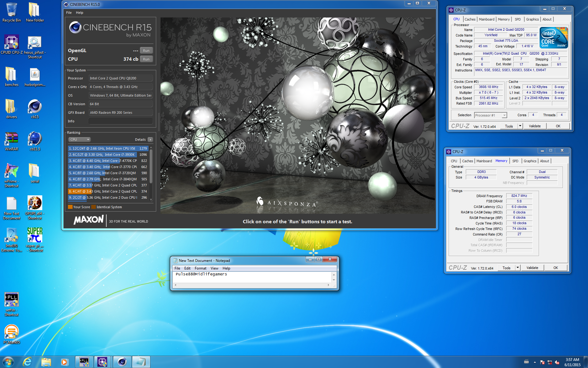Open the serial folder icon
This screenshot has width=588, height=368.
click(35, 173)
